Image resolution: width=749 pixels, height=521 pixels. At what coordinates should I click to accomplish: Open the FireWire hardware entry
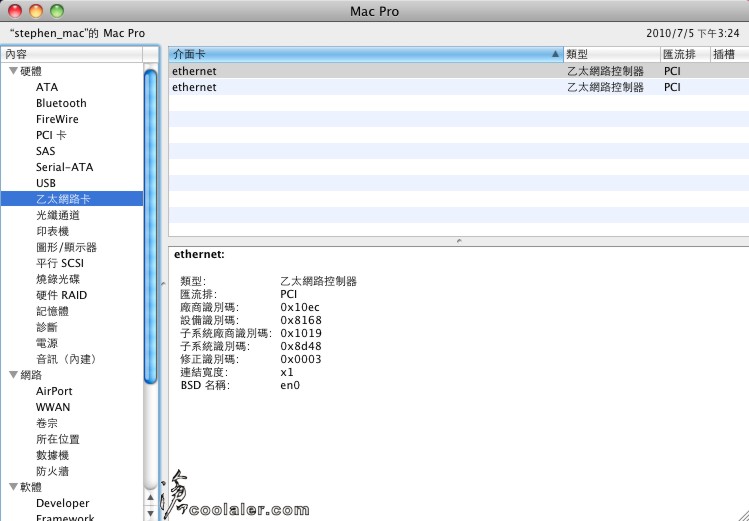click(57, 119)
